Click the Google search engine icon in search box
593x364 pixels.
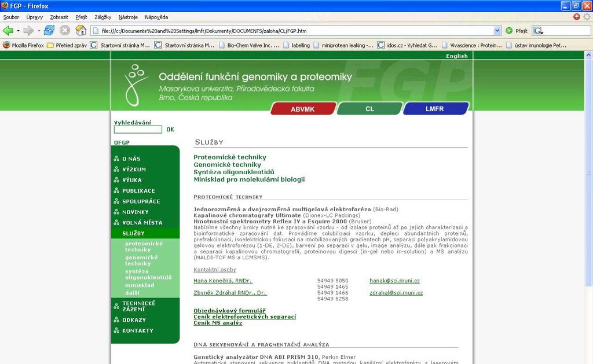(x=538, y=31)
